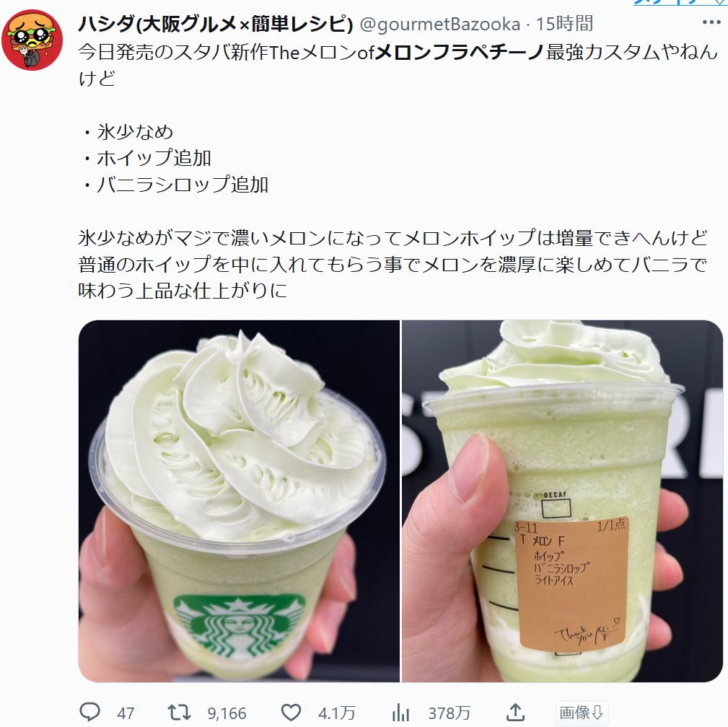Like the tweet with the heart icon
This screenshot has width=728, height=727.
291,712
